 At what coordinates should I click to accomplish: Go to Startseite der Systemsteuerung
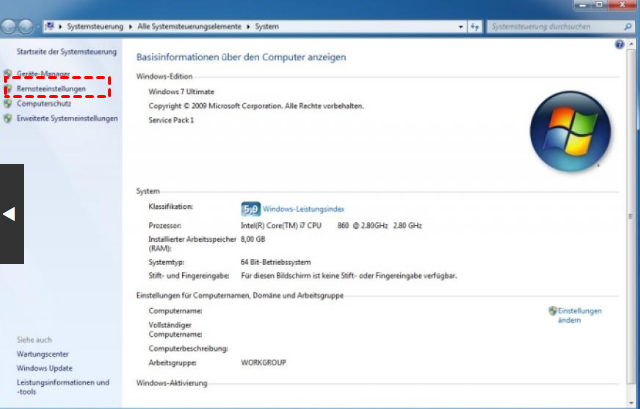pos(67,51)
